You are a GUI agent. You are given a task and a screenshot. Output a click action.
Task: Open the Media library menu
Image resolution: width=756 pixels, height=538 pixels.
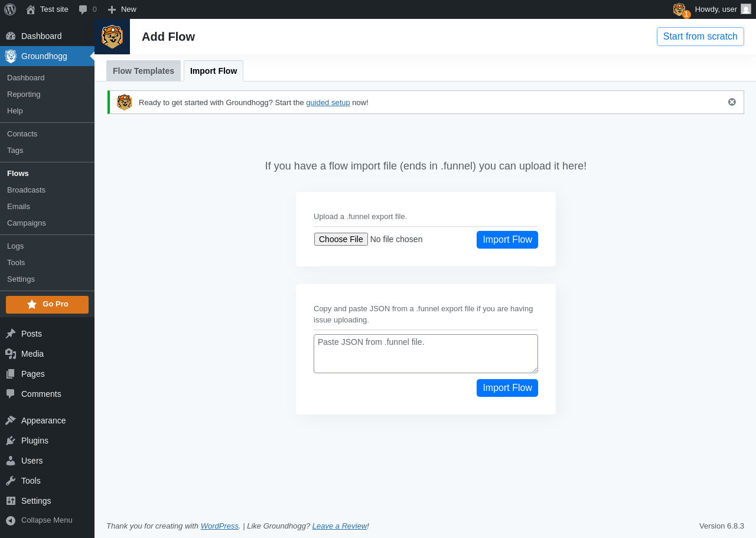[32, 354]
